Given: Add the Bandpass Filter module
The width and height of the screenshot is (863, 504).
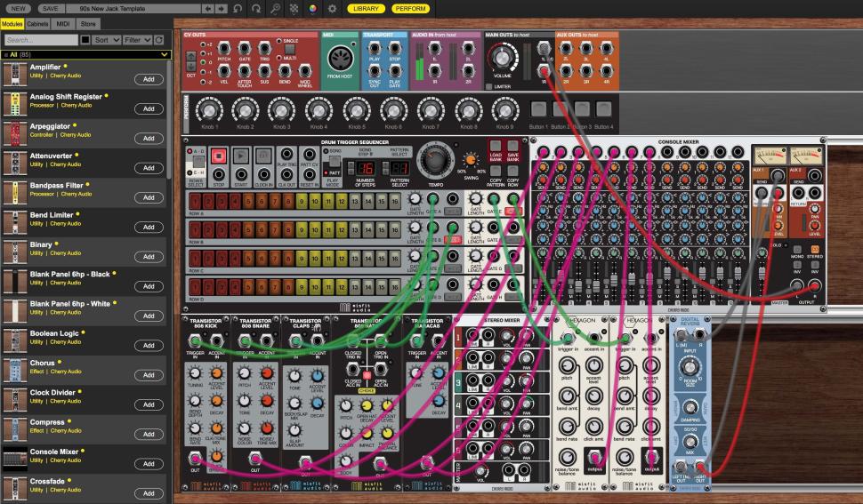Looking at the screenshot, I should [x=149, y=197].
